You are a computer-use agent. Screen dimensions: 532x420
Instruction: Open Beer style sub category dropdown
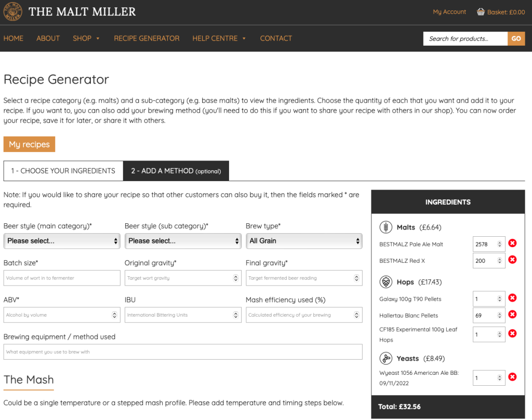coord(183,241)
